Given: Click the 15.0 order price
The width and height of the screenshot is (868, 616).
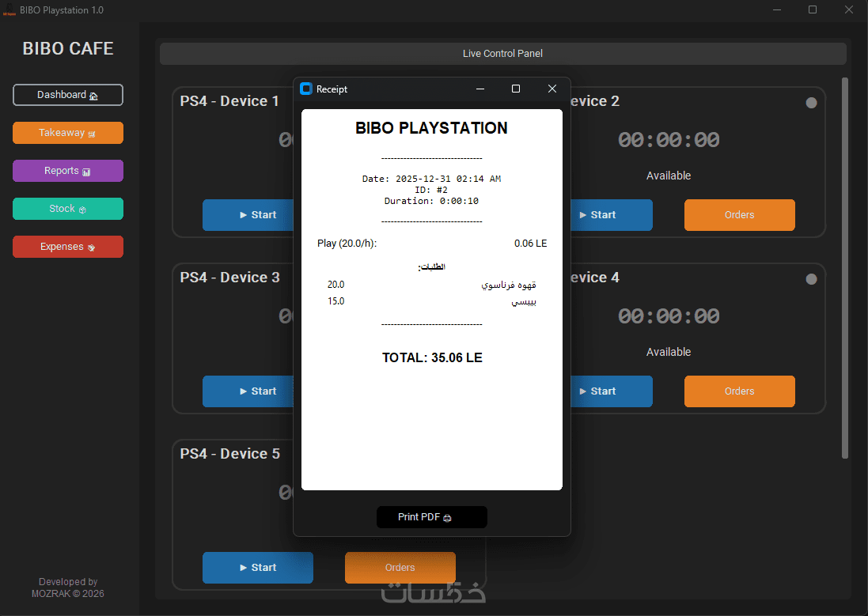Looking at the screenshot, I should click(336, 301).
